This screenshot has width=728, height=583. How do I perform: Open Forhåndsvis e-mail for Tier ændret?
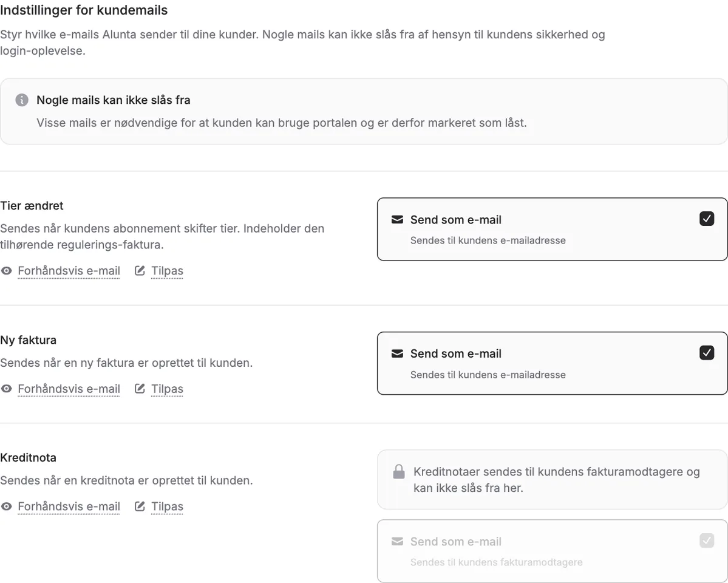[69, 270]
